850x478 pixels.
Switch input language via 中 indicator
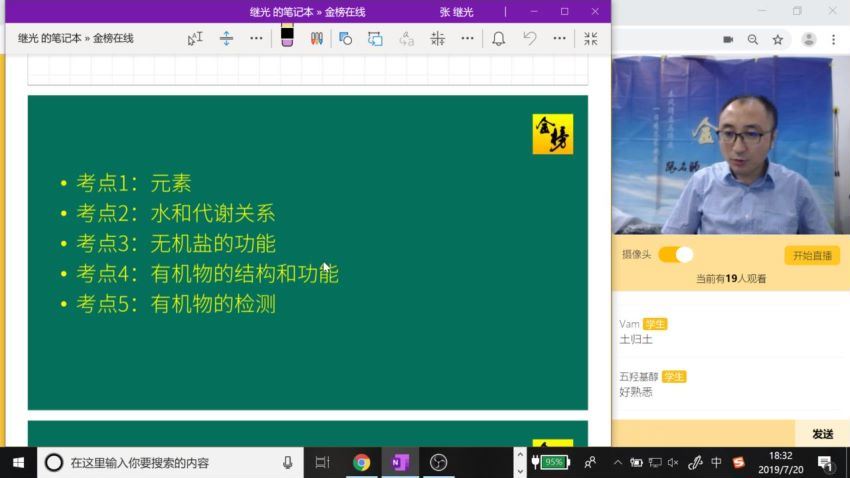[716, 462]
